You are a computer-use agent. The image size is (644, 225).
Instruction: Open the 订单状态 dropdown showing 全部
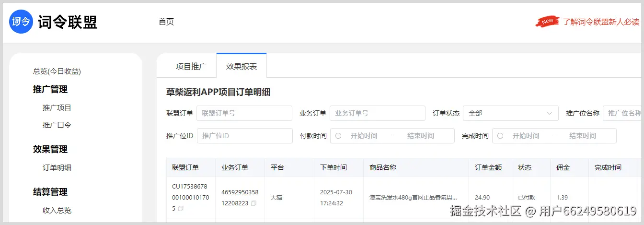(510, 113)
